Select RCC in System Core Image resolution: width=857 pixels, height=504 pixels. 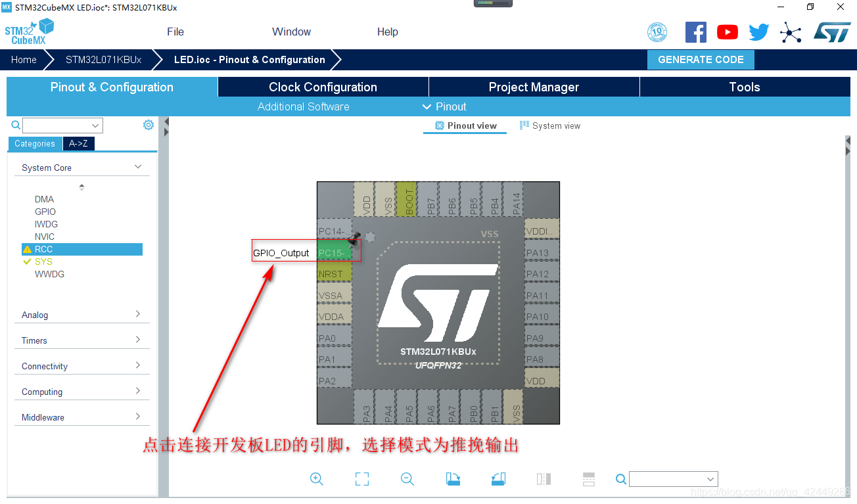(81, 249)
